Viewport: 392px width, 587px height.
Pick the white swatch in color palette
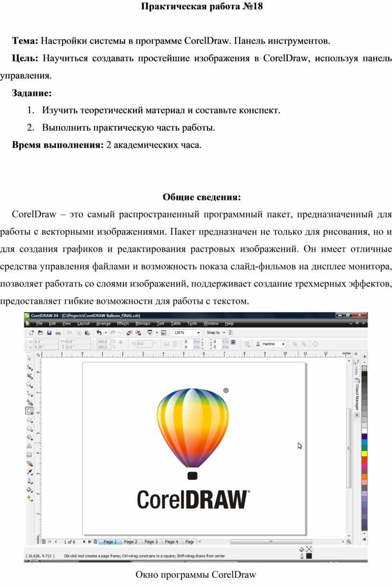[365, 431]
